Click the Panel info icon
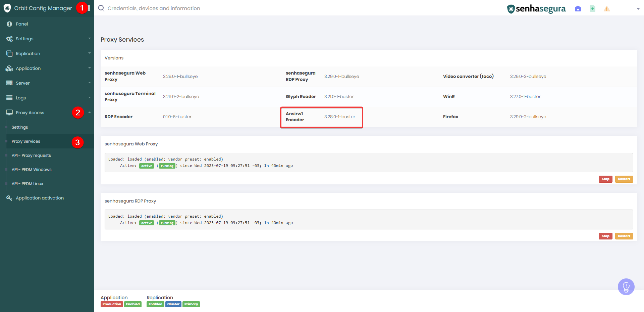The width and height of the screenshot is (644, 312). pyautogui.click(x=9, y=24)
